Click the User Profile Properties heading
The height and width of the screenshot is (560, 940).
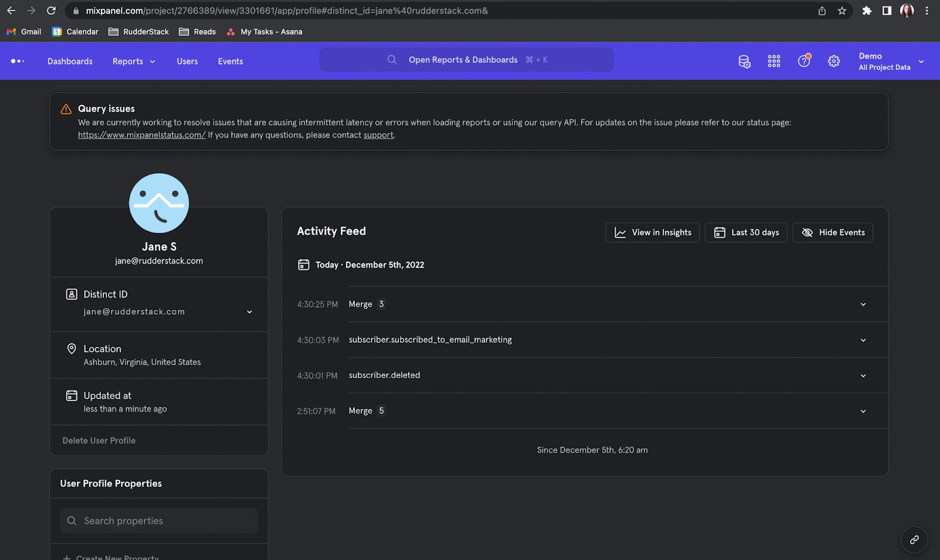(110, 484)
